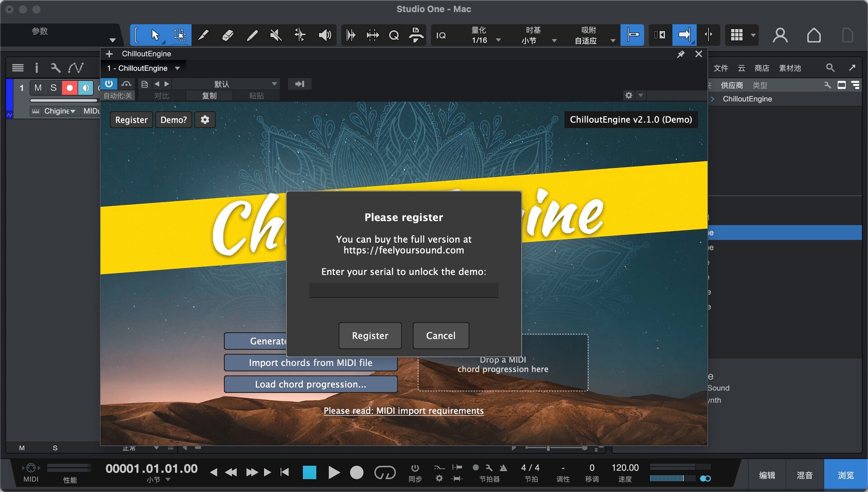Image resolution: width=868 pixels, height=492 pixels.
Task: Open the inspector i icon
Action: click(37, 68)
